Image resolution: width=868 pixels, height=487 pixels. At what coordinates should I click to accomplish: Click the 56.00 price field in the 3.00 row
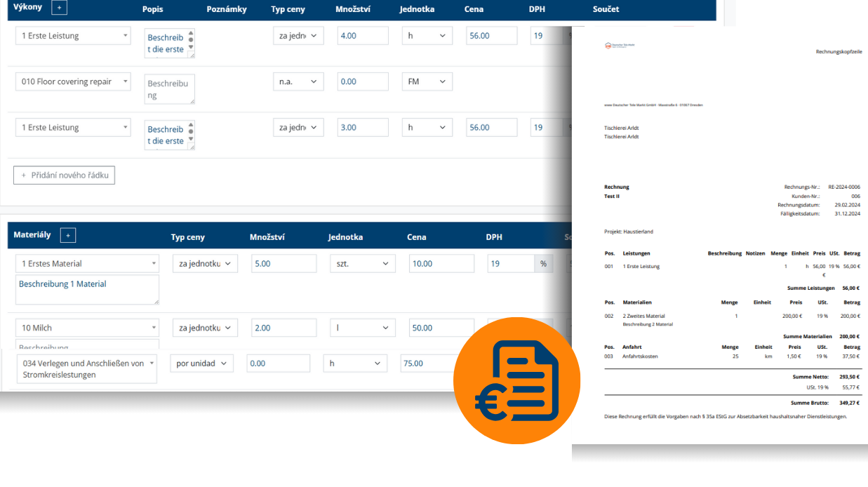(492, 128)
